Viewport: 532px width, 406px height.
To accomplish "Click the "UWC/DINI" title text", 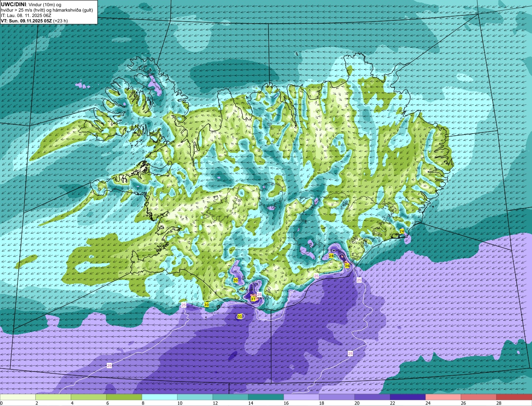I will [13, 4].
